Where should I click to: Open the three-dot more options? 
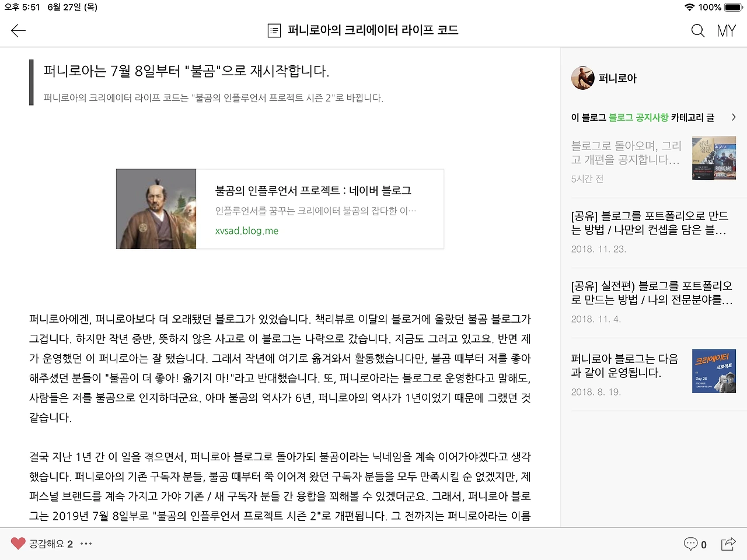pos(86,544)
